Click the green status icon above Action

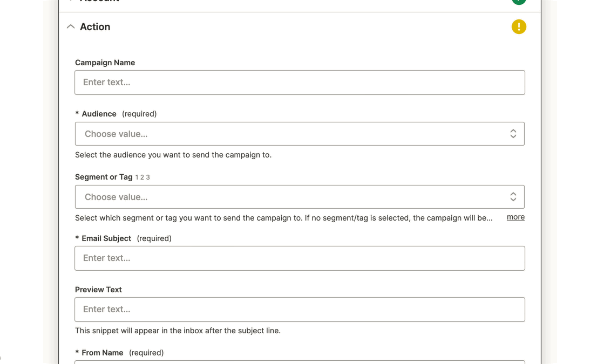pos(519,2)
